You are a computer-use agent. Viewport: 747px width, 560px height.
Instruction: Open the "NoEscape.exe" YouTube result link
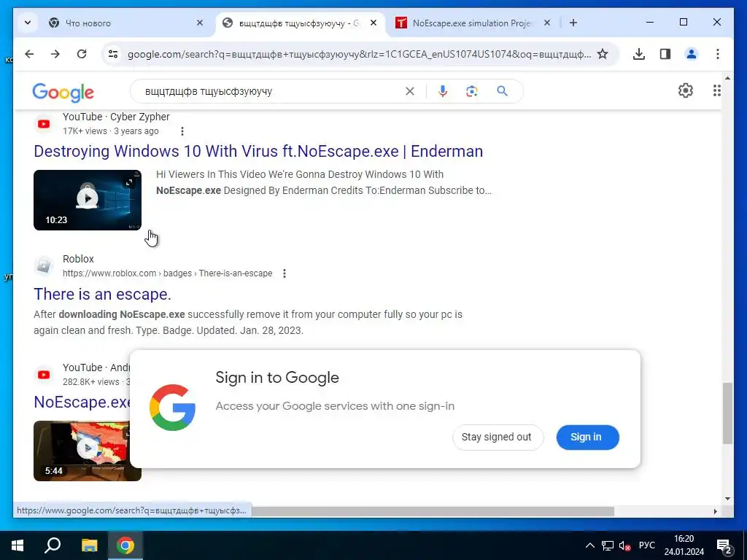(82, 402)
